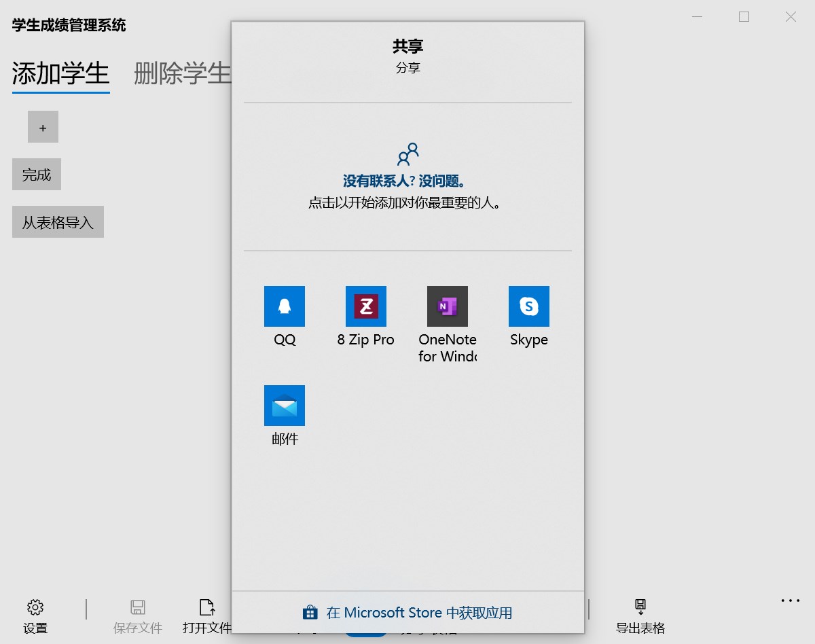Image resolution: width=815 pixels, height=644 pixels.
Task: Click the 从表格导入 button
Action: coord(58,222)
